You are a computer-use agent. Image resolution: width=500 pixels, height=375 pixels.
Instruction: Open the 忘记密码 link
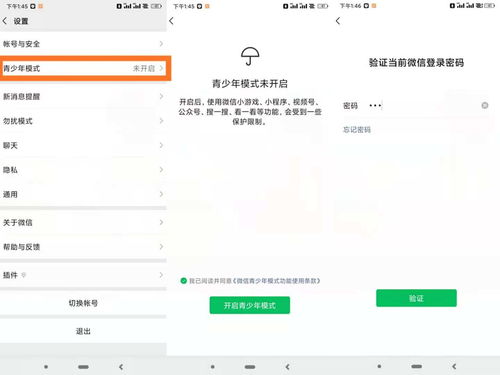357,130
